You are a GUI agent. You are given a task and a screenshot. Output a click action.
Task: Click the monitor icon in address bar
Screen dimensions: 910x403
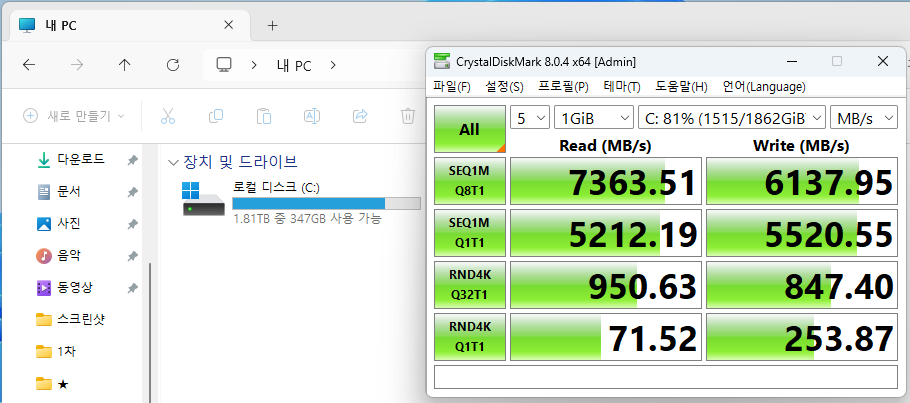224,65
